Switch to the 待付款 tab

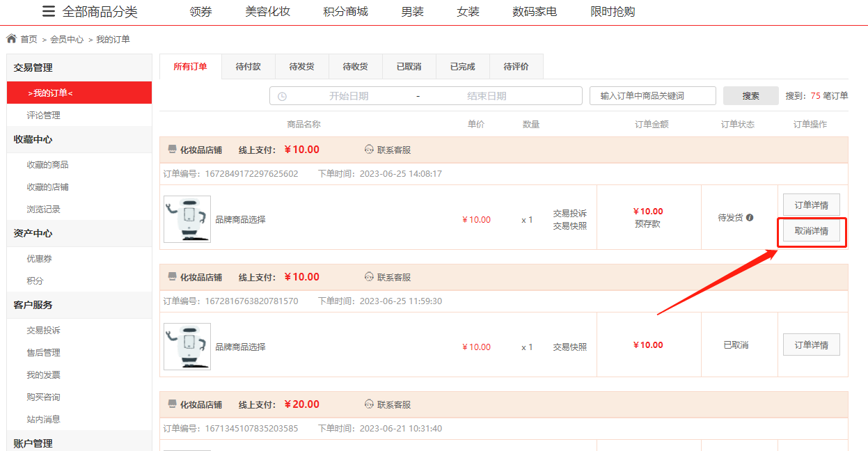(248, 67)
